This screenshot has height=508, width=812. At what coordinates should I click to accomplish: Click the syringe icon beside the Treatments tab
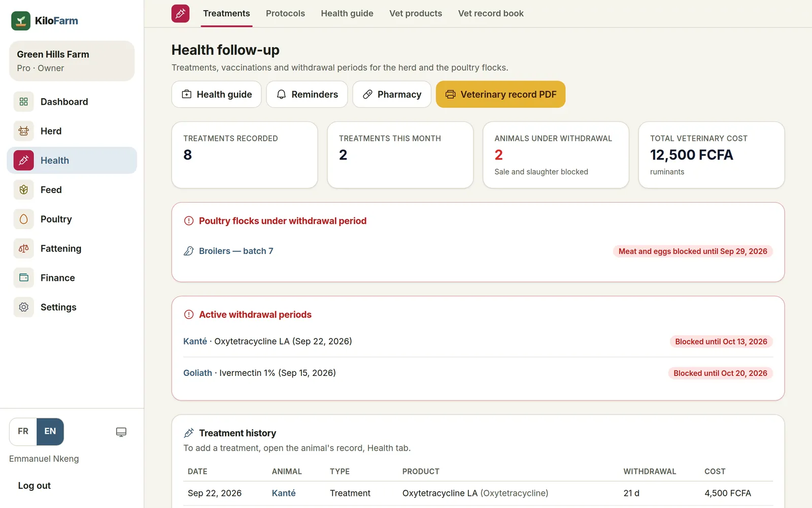tap(181, 14)
